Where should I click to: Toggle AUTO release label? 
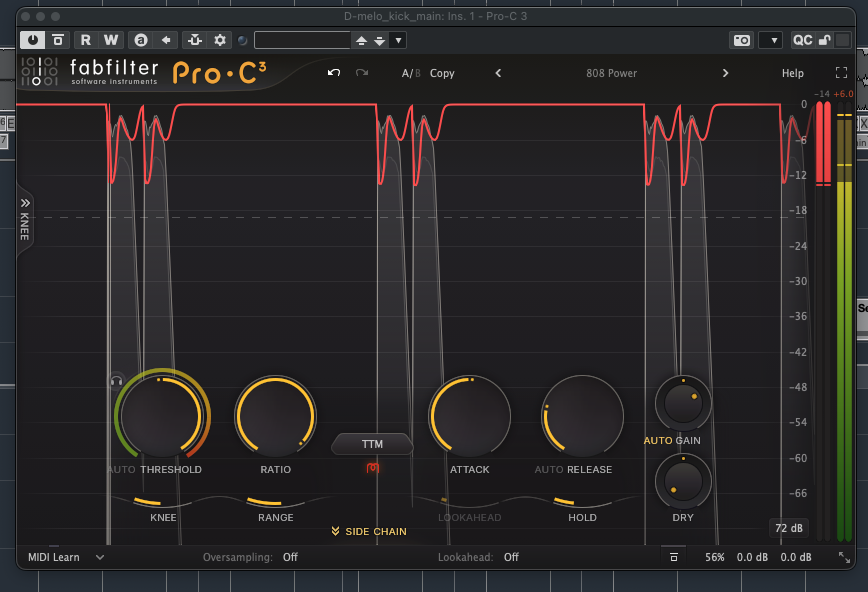tap(549, 470)
